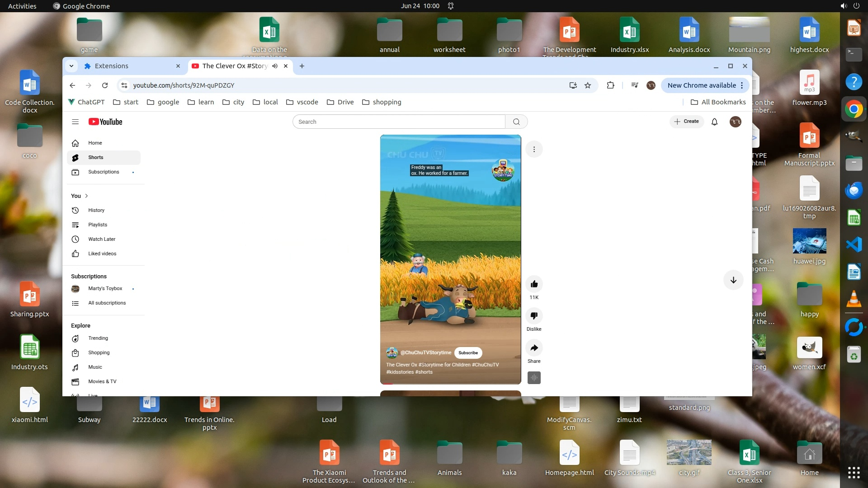
Task: Open YouTube notifications bell
Action: tap(714, 122)
